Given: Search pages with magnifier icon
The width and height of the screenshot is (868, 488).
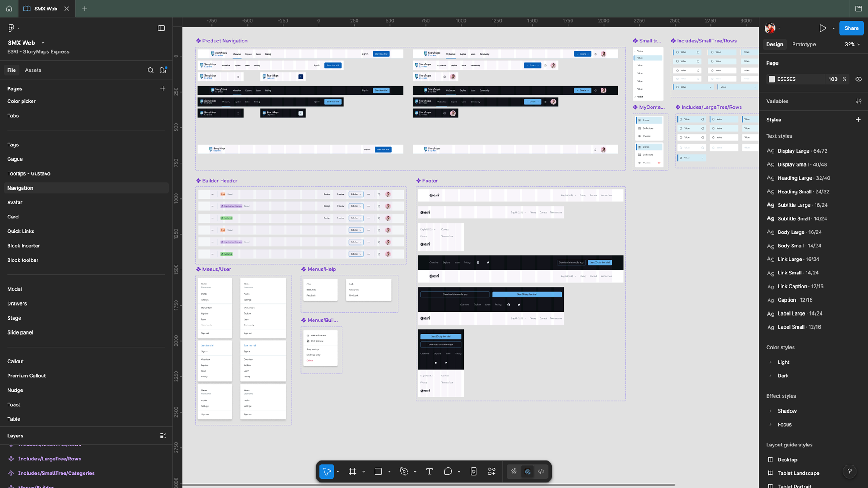Looking at the screenshot, I should (150, 70).
